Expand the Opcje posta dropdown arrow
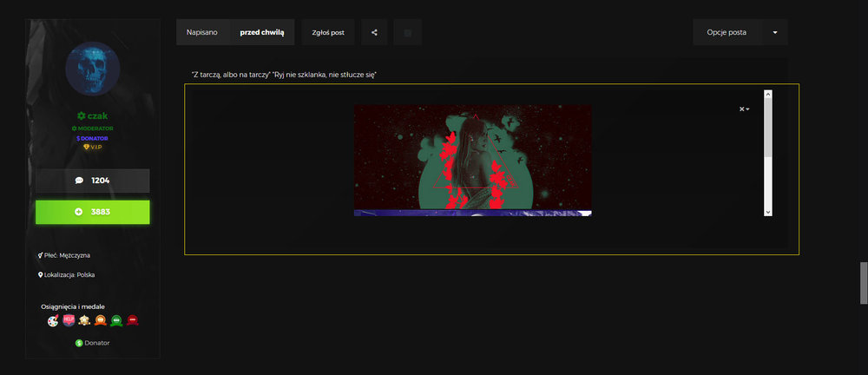Screen dimensions: 868x375 [775, 32]
